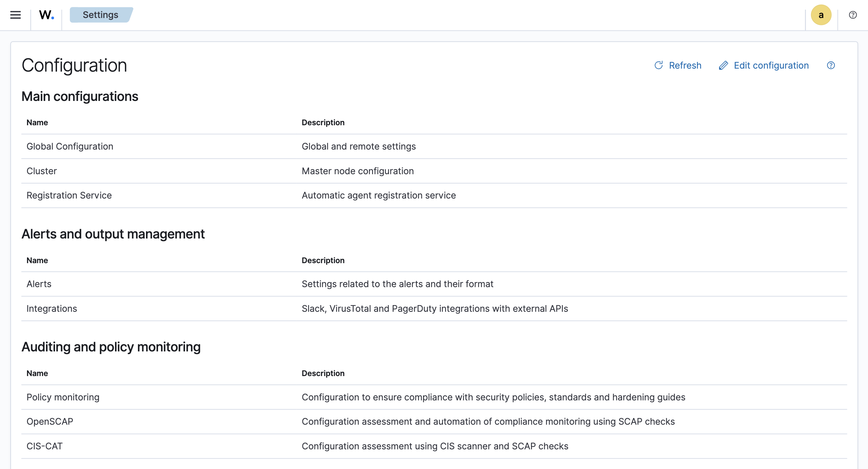868x469 pixels.
Task: Open the navigation hamburger menu
Action: [x=15, y=15]
